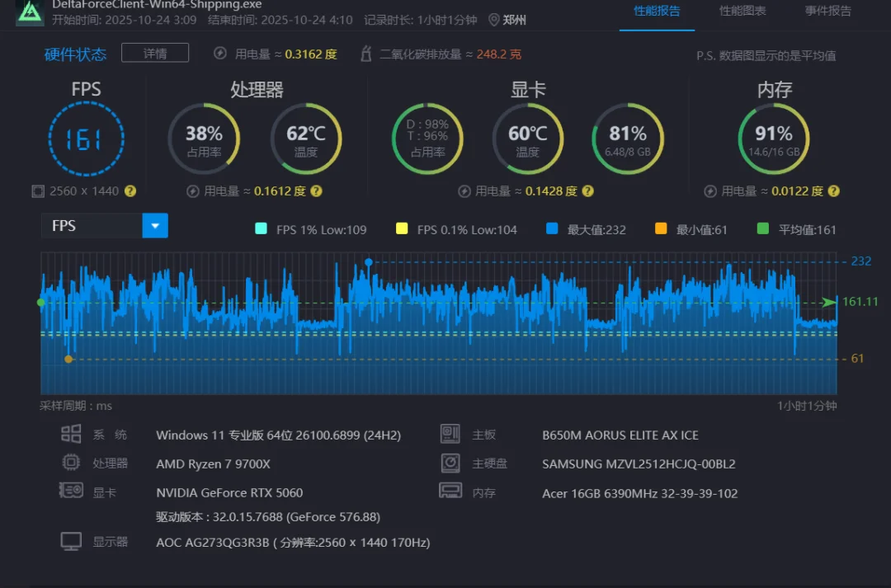
Task: Click the 硬件状态 heading link
Action: 75,54
